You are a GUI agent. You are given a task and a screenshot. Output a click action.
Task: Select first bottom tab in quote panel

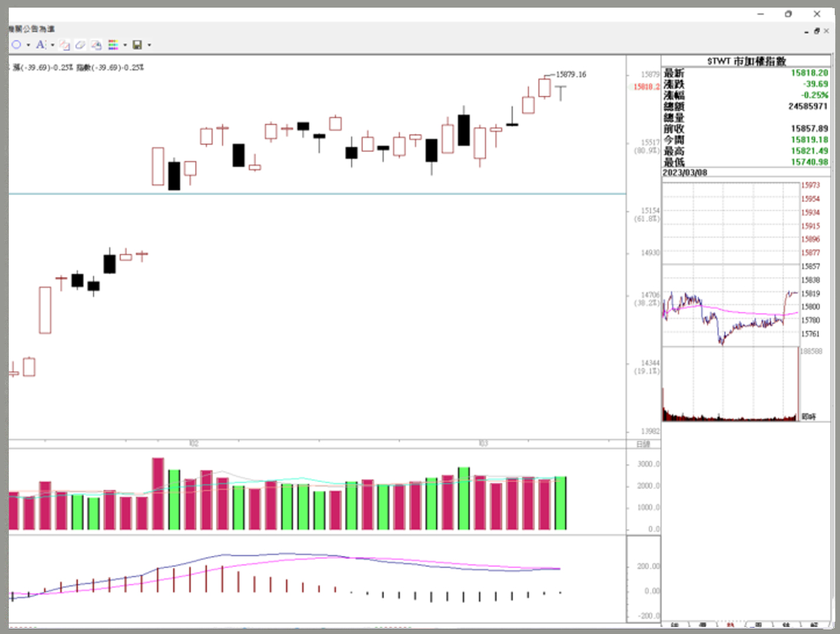click(x=676, y=625)
